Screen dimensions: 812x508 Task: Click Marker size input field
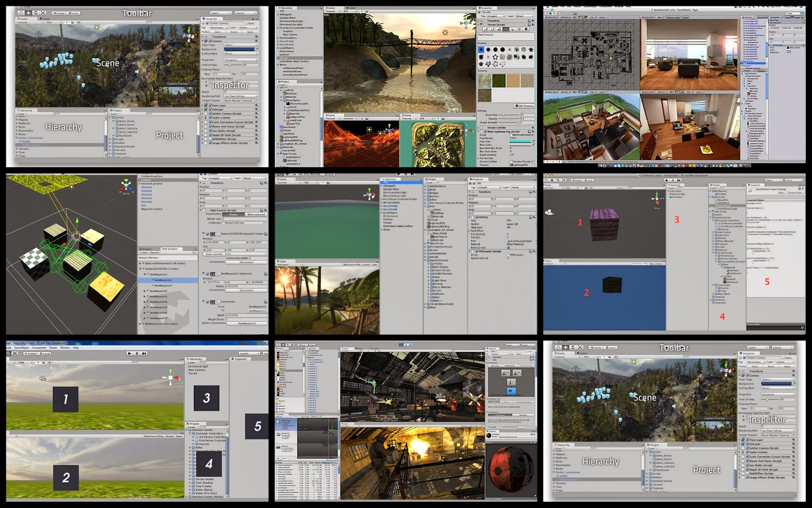point(245,219)
